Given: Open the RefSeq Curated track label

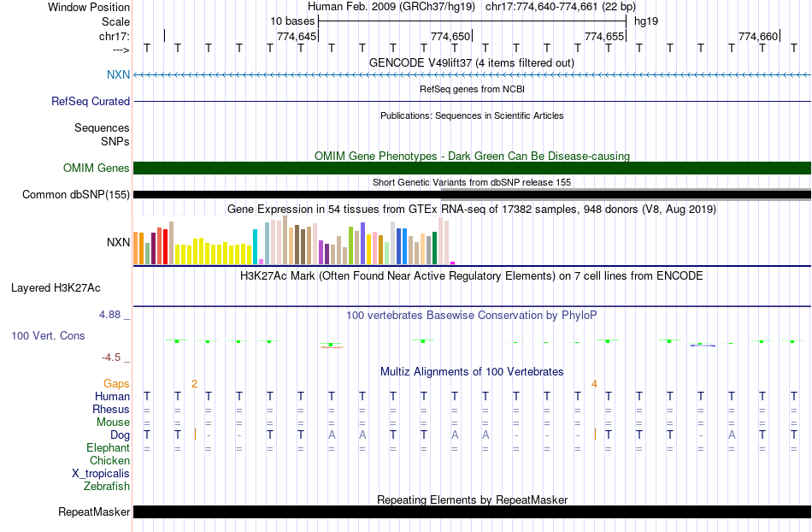Looking at the screenshot, I should (x=91, y=101).
